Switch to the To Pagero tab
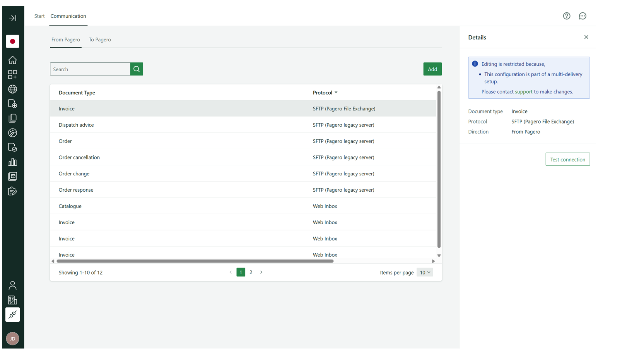The width and height of the screenshot is (644, 352). click(x=100, y=39)
